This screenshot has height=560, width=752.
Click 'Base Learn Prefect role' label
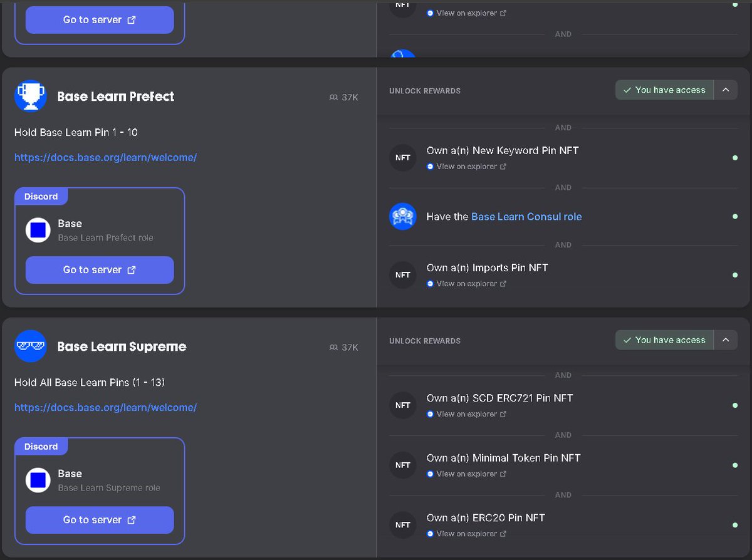click(105, 238)
